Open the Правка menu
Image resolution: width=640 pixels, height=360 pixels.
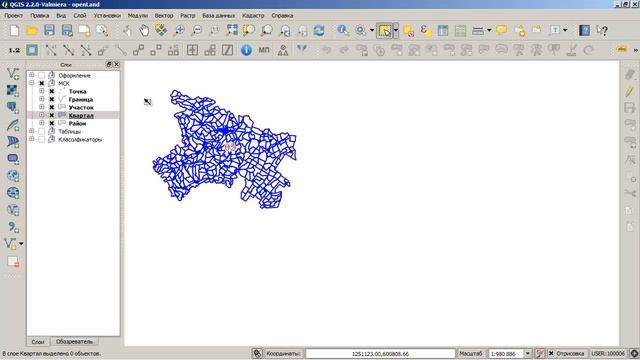[40, 16]
